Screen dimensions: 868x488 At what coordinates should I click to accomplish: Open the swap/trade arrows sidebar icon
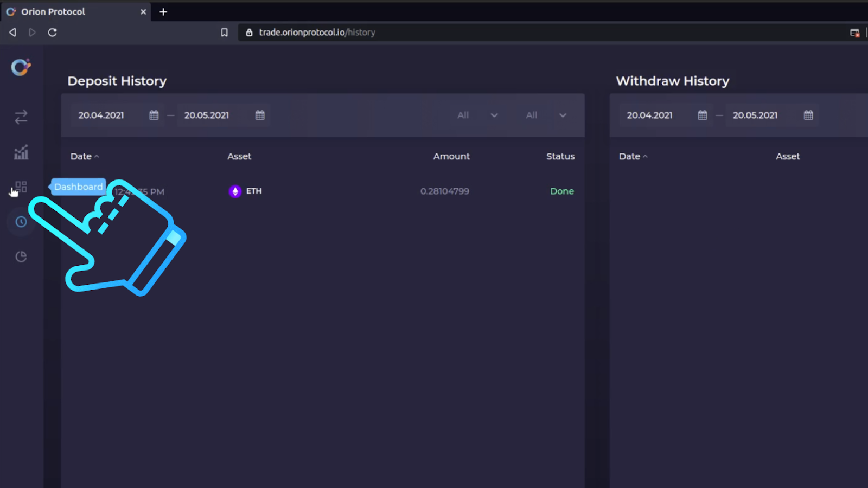21,117
